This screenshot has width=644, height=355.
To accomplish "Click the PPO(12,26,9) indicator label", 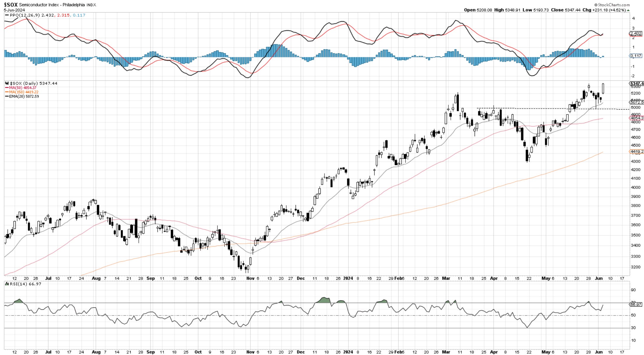I will (25, 15).
